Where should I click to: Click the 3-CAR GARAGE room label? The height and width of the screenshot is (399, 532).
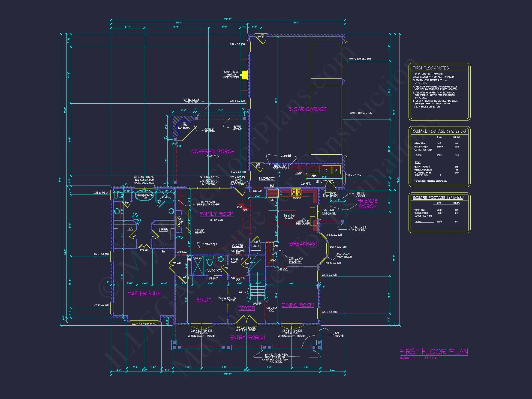307,109
